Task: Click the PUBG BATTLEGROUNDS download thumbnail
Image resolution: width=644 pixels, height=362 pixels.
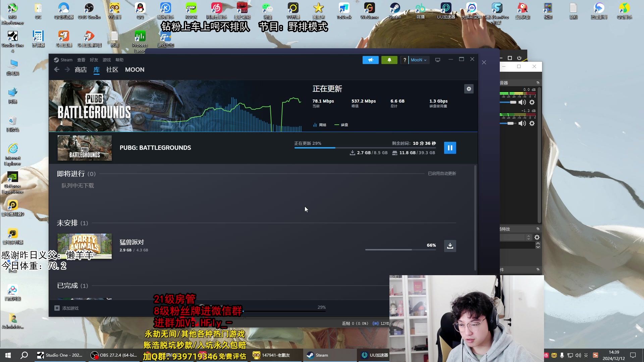Action: (85, 148)
